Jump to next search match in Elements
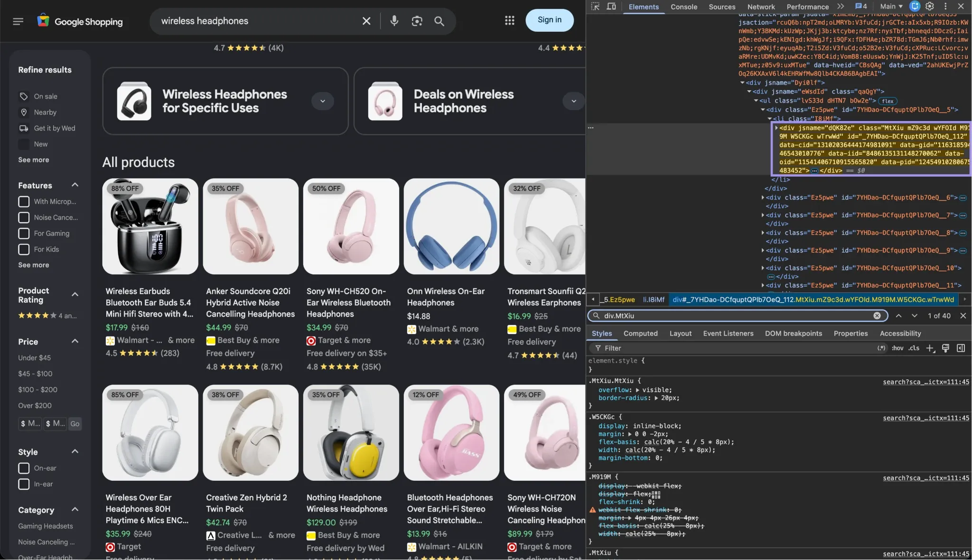 tap(914, 316)
